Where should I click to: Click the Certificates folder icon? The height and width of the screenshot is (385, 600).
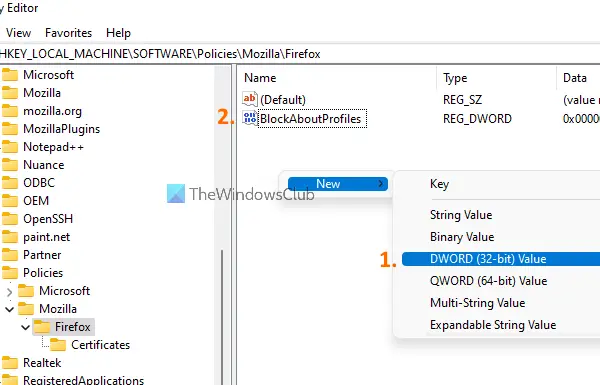click(x=58, y=345)
